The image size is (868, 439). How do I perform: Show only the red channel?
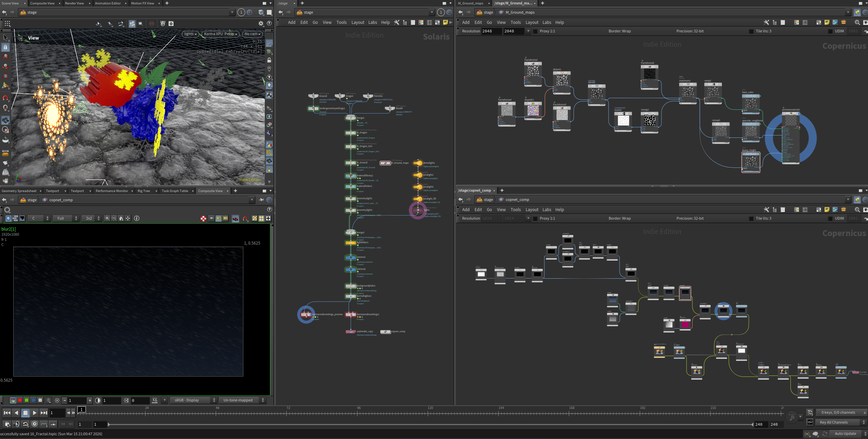[20, 400]
